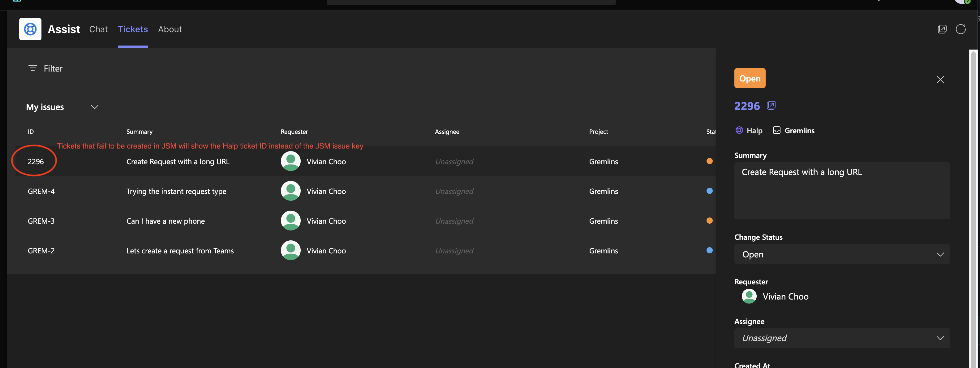Viewport: 980px width, 368px height.
Task: Click Vivian Choo avatar in GREM-4 row
Action: pyautogui.click(x=290, y=191)
